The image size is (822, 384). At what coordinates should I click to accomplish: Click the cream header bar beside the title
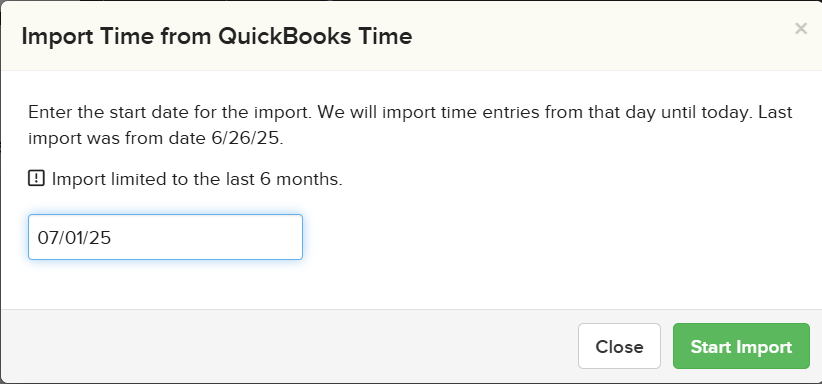pos(603,36)
